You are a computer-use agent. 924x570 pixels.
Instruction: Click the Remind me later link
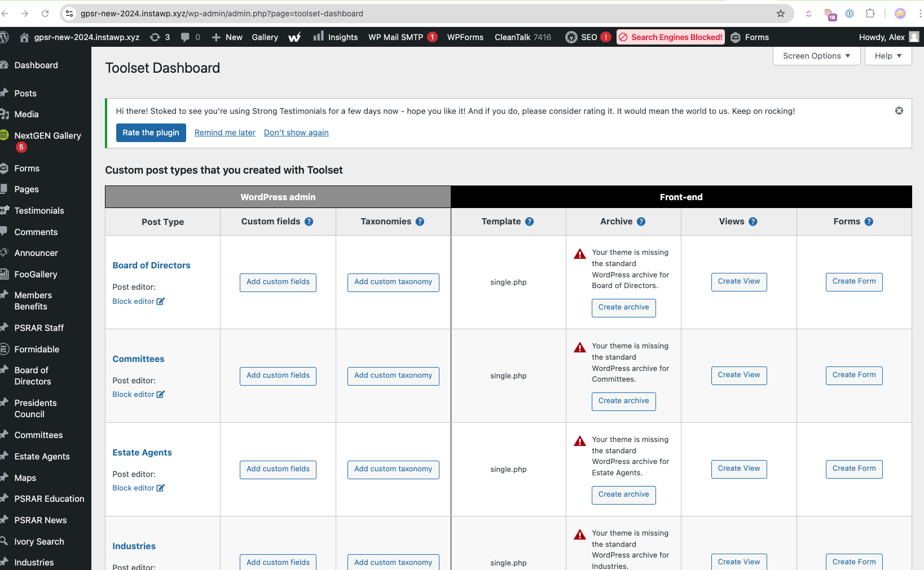225,132
